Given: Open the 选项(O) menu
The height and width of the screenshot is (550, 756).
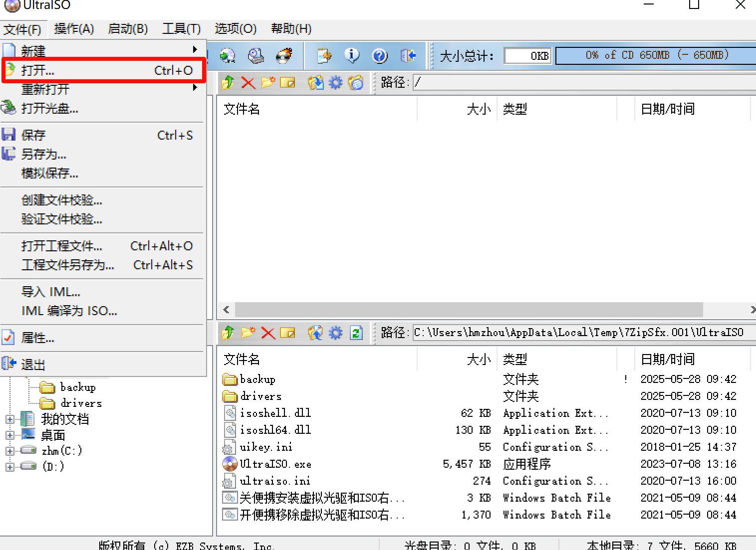Looking at the screenshot, I should pyautogui.click(x=236, y=29).
